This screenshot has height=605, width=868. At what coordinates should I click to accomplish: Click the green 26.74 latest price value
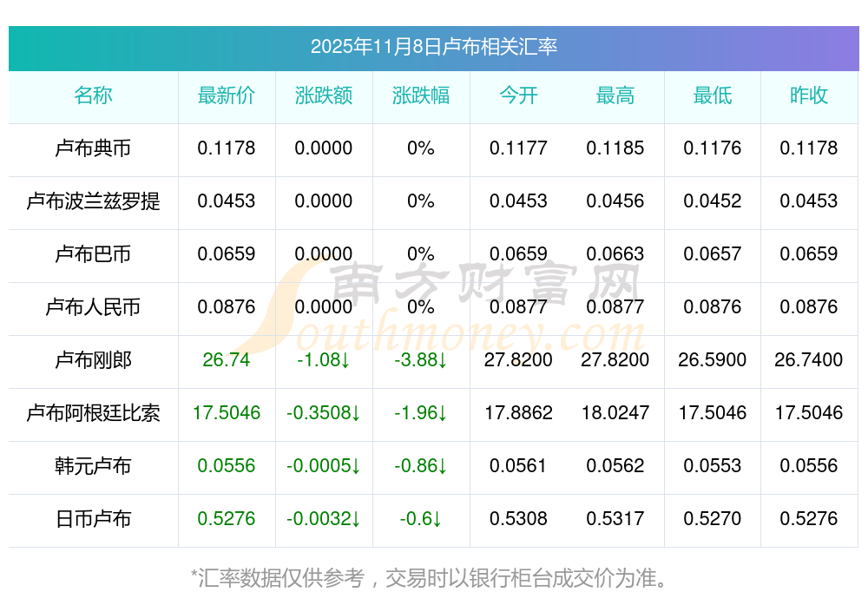click(x=227, y=360)
